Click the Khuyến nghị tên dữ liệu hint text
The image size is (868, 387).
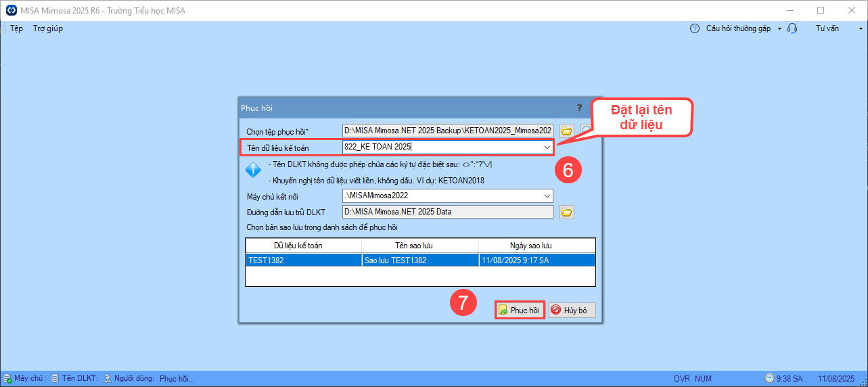click(377, 181)
